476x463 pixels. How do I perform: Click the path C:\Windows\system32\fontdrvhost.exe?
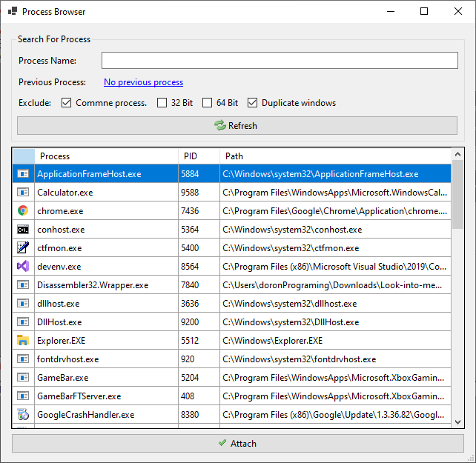(299, 359)
